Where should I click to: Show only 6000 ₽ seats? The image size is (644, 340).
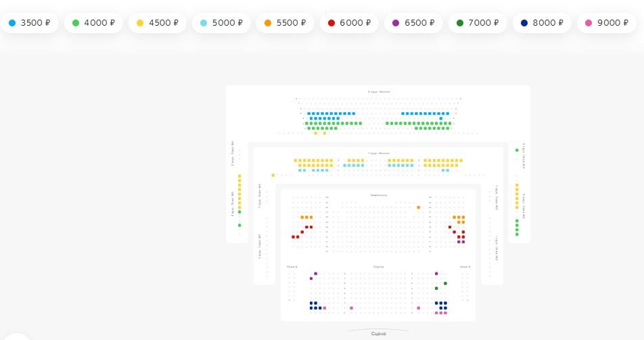[x=349, y=23]
